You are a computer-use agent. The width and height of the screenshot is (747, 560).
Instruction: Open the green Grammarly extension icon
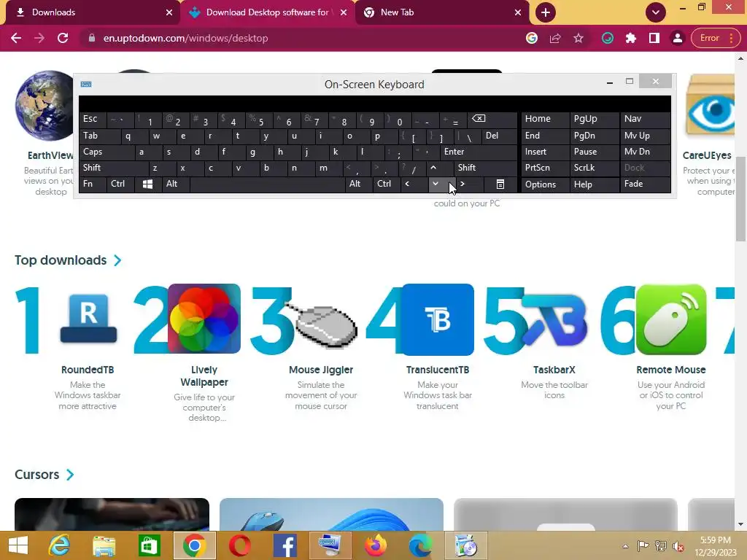tap(608, 38)
